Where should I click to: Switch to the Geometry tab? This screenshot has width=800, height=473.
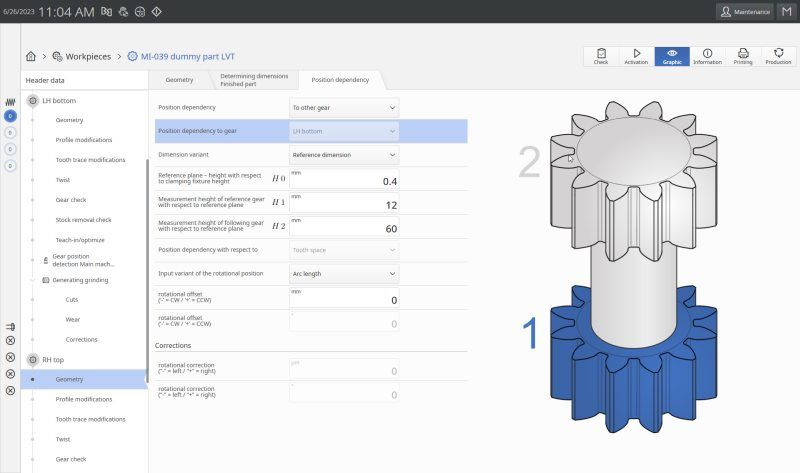(179, 79)
